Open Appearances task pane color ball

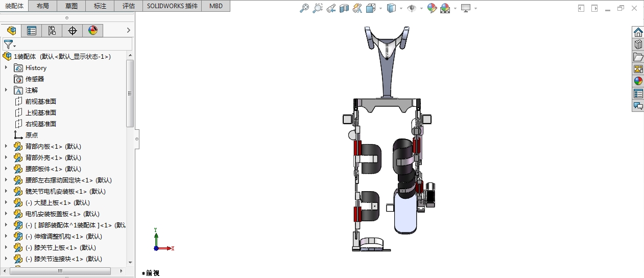638,81
